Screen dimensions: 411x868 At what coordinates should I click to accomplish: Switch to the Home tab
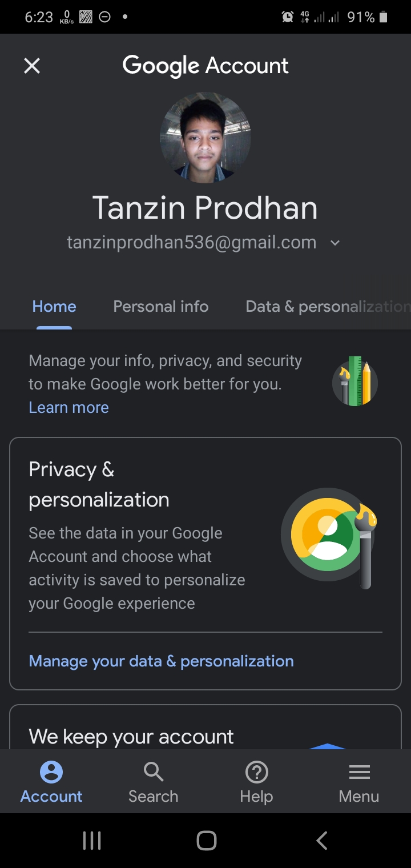(x=54, y=307)
